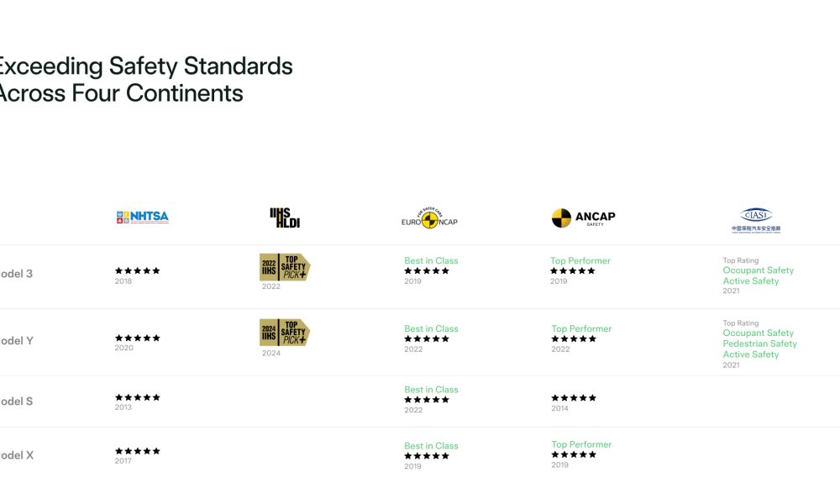Screen dimensions: 840x504
Task: Select Model 3 Euro NCAP Best in Class
Action: coord(431,261)
